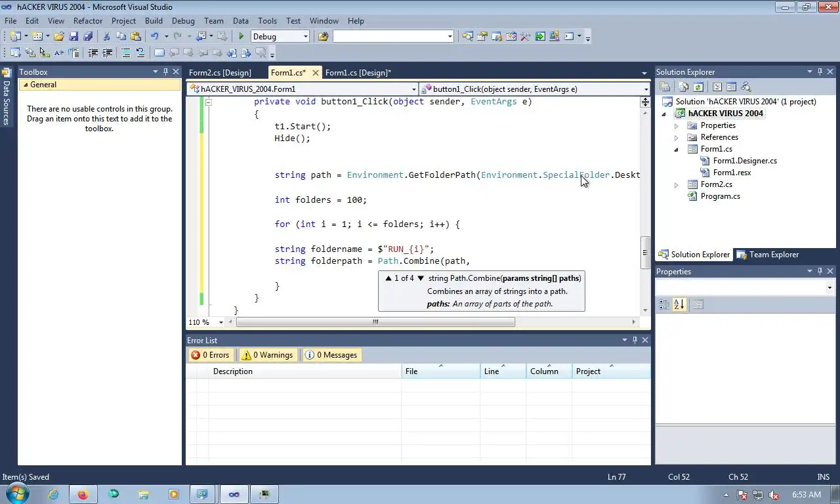Toggle auto-hide pin on Error List panel
The image size is (840, 504).
(634, 340)
